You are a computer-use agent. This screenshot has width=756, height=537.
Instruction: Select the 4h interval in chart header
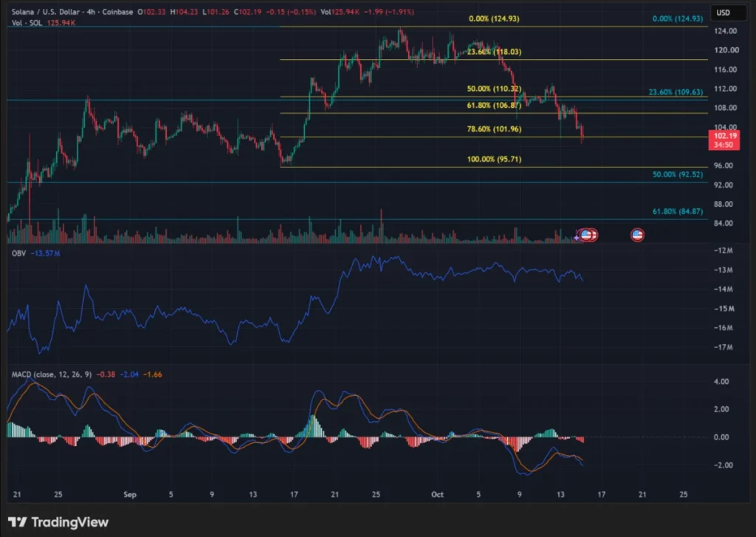pyautogui.click(x=91, y=12)
